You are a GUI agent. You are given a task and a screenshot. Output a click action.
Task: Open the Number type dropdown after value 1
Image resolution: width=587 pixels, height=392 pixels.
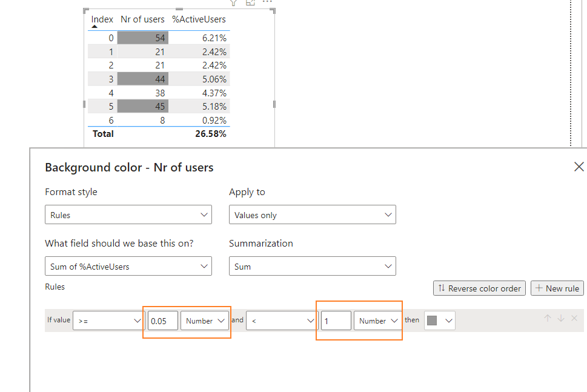(x=377, y=321)
